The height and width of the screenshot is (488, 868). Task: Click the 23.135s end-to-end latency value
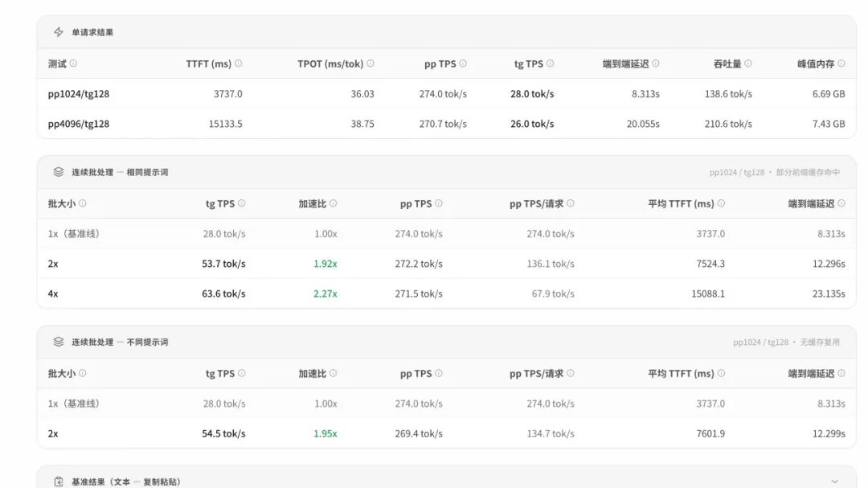tap(829, 293)
